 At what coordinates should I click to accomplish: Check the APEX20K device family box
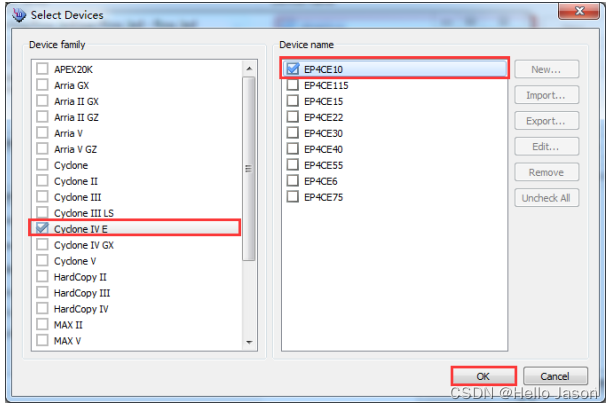(x=42, y=69)
